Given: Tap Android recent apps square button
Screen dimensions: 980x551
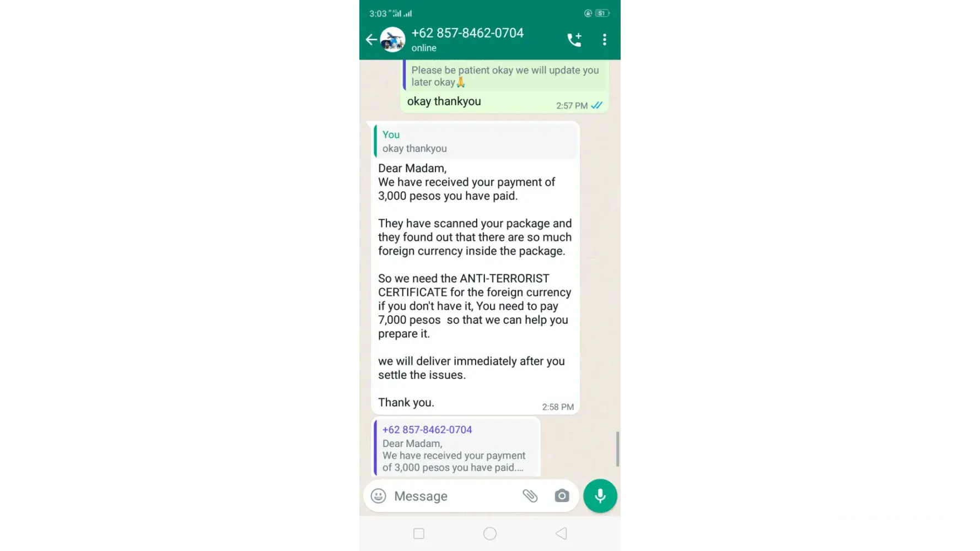Looking at the screenshot, I should 419,533.
